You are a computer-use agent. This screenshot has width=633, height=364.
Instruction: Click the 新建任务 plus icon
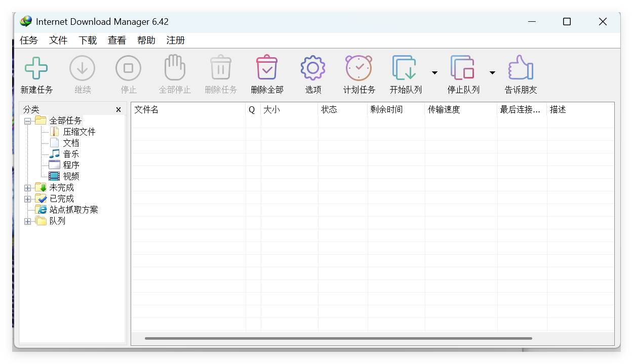pyautogui.click(x=36, y=68)
